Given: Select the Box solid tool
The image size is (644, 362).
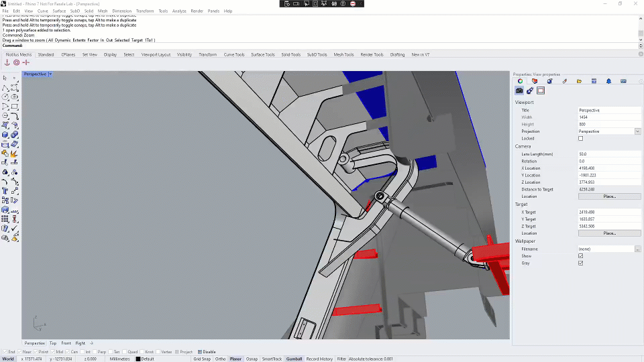Looking at the screenshot, I should [x=5, y=135].
